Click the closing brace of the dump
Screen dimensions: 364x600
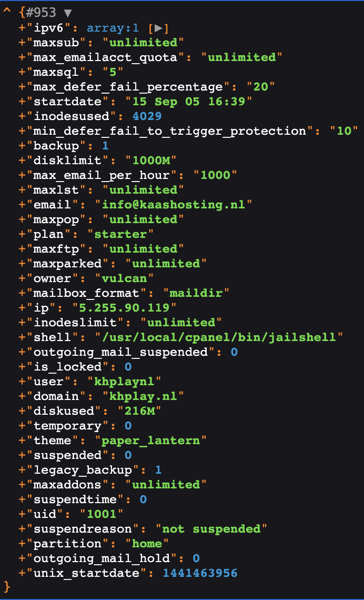(7, 586)
